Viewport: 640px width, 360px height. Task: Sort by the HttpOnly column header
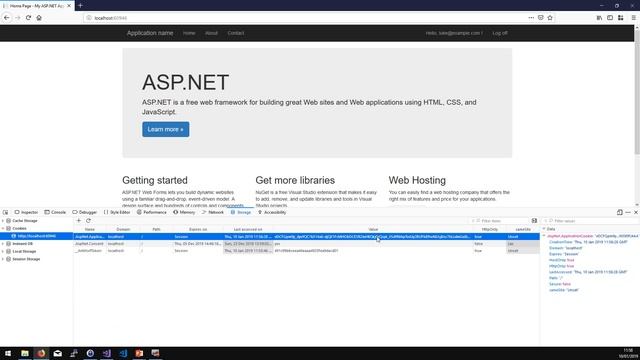point(489,229)
